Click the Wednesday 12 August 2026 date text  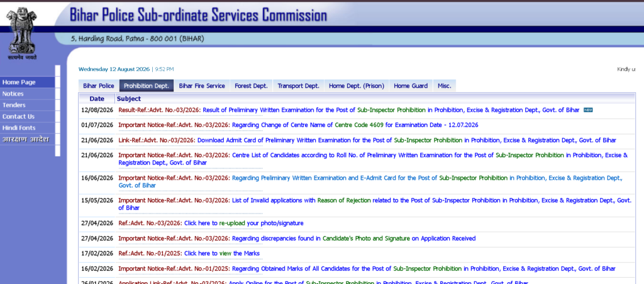pyautogui.click(x=114, y=69)
